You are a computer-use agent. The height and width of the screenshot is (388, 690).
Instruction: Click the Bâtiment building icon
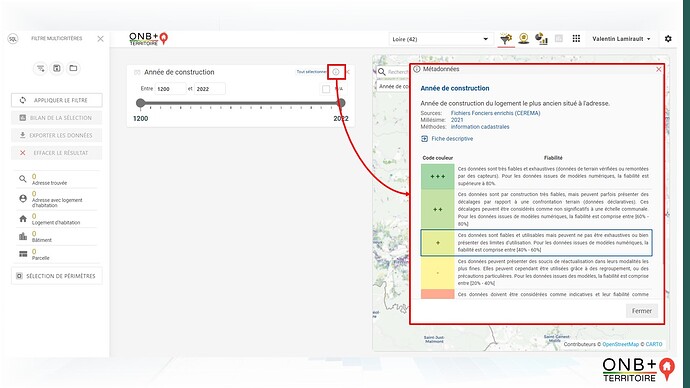coord(23,237)
